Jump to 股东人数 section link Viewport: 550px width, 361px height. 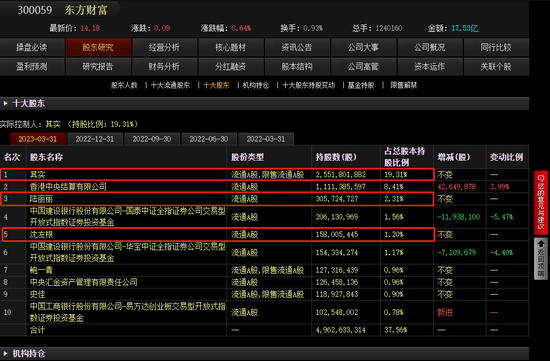[124, 85]
